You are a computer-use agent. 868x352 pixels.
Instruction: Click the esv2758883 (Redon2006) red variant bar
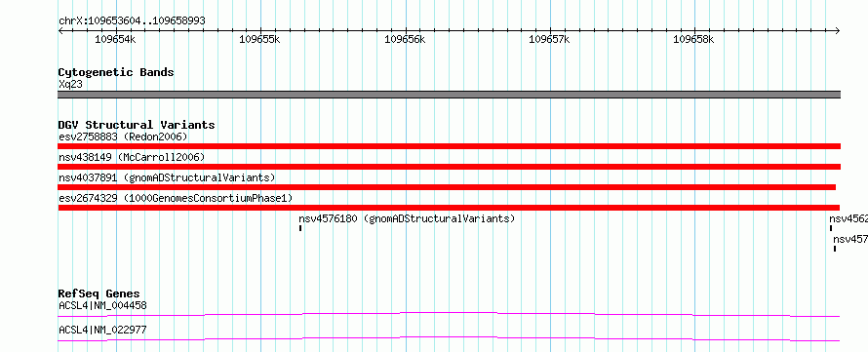click(x=449, y=146)
